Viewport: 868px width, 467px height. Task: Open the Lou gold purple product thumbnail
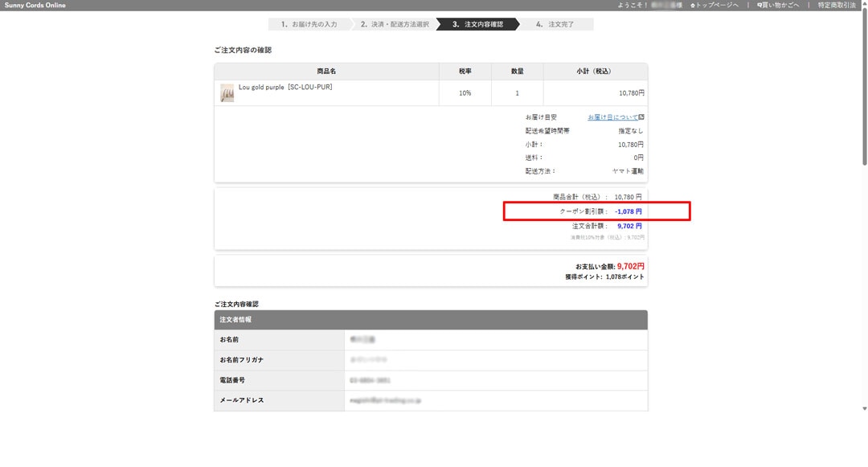227,92
